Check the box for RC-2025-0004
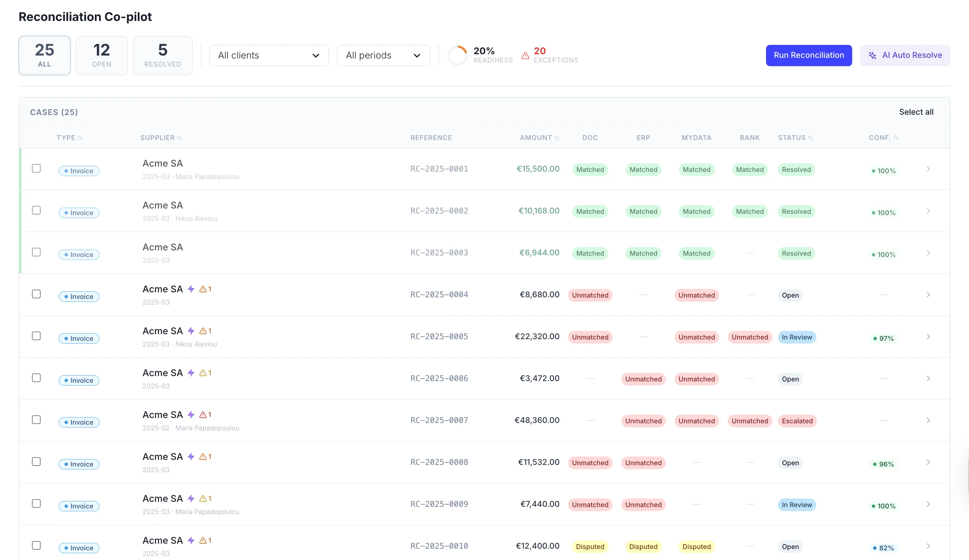The height and width of the screenshot is (560, 969). pyautogui.click(x=36, y=294)
